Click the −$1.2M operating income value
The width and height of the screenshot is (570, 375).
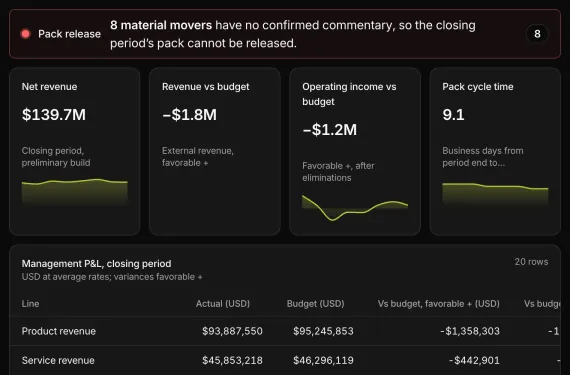[330, 129]
